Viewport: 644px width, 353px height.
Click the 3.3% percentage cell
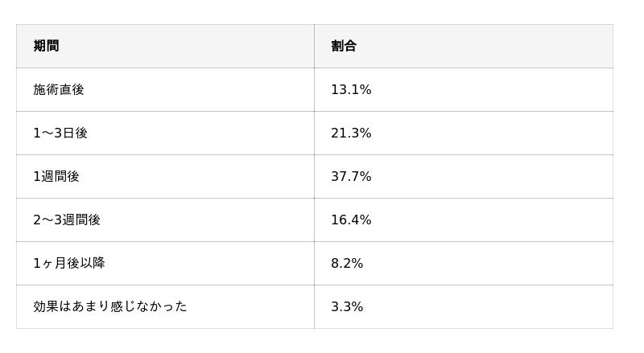pyautogui.click(x=347, y=306)
